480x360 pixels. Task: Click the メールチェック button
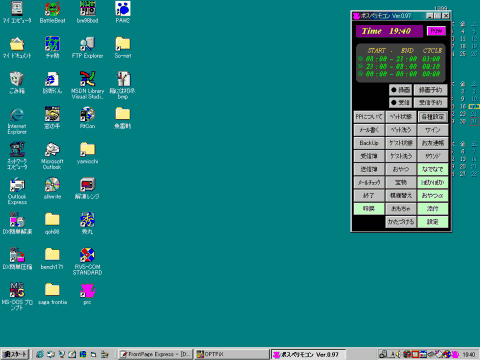tap(369, 182)
